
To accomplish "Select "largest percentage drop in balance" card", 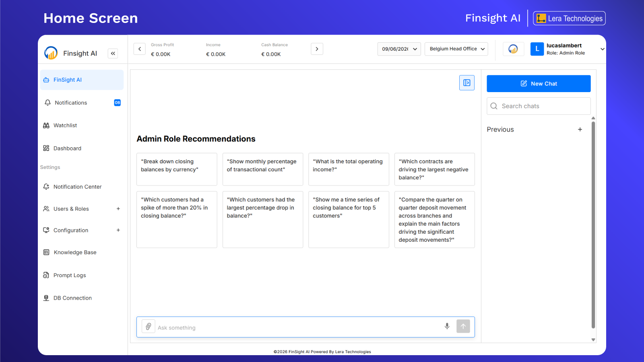I will coord(263,220).
